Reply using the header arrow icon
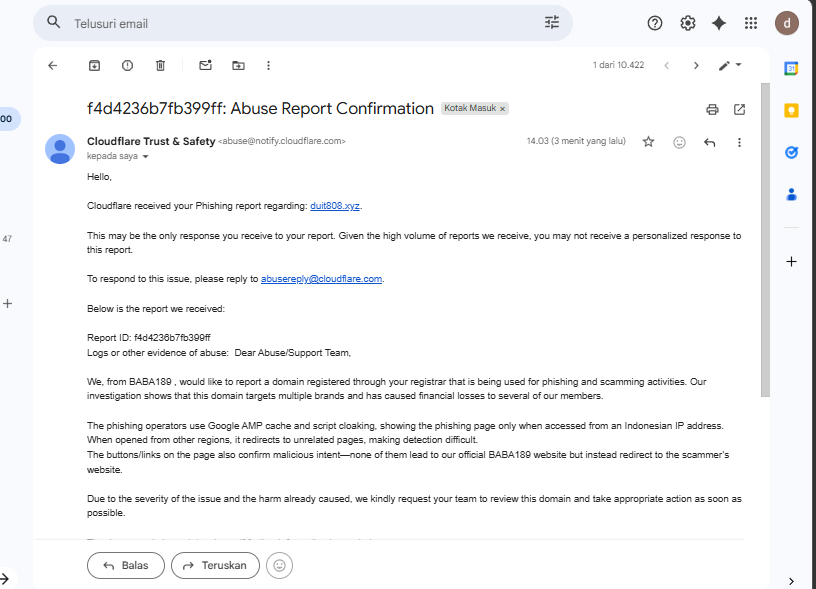Image resolution: width=816 pixels, height=589 pixels. [709, 142]
